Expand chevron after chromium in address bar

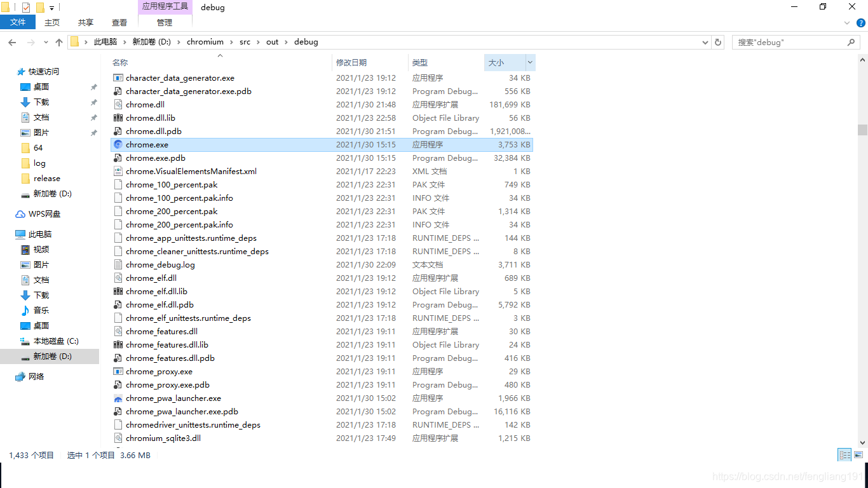tap(232, 42)
